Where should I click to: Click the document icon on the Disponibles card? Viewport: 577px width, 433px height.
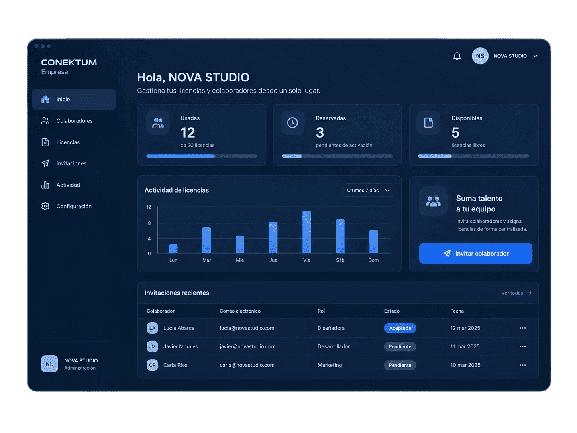tap(428, 123)
